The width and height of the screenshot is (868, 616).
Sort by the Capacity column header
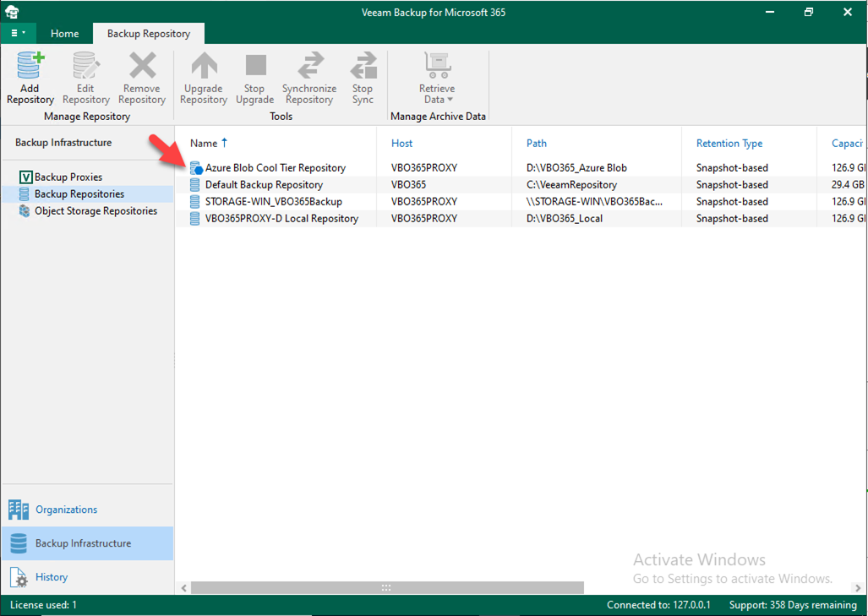(x=847, y=144)
